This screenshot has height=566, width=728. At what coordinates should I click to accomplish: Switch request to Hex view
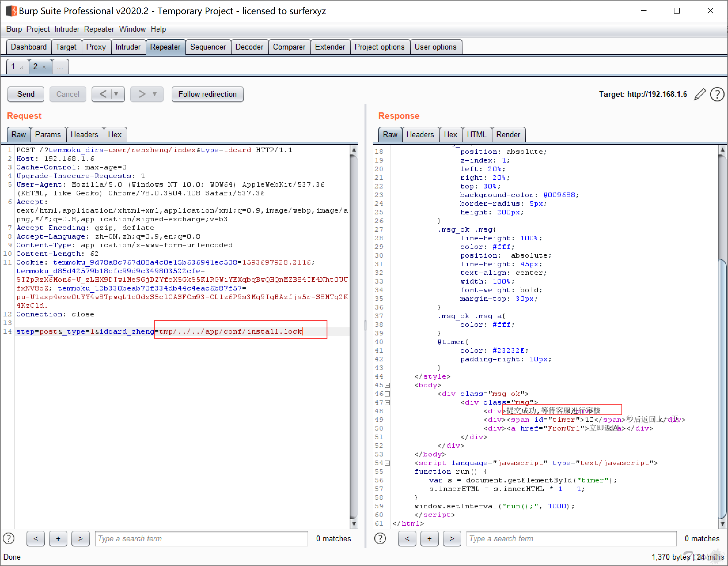(x=115, y=135)
